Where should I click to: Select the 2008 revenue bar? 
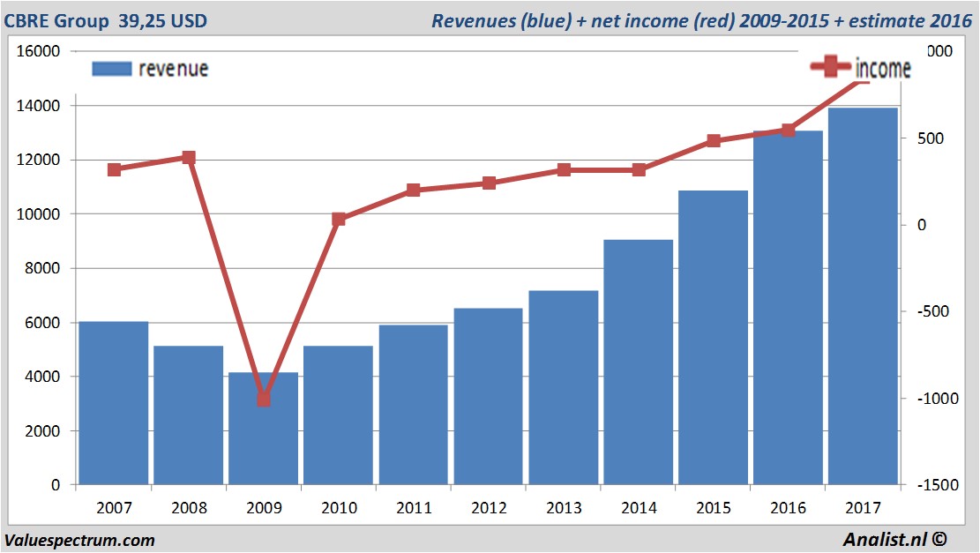[x=189, y=415]
